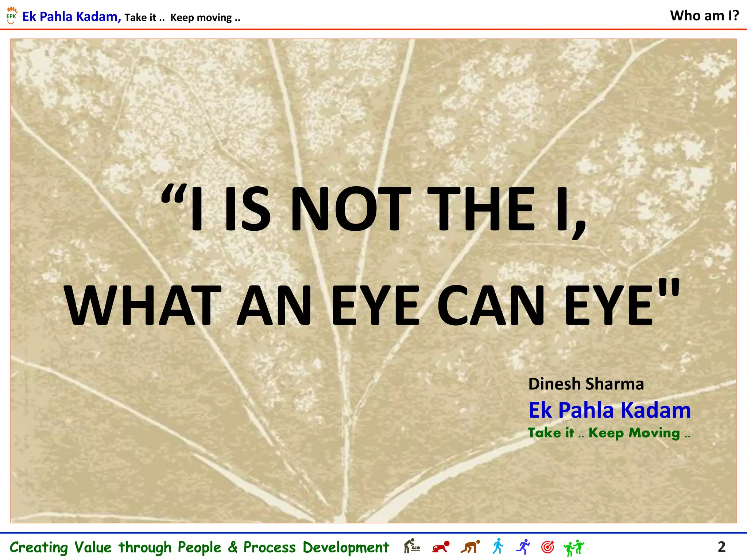The image size is (747, 560).
Task: Click the line 'WHAT AN EYE CAN EYE'
Action: point(372,303)
